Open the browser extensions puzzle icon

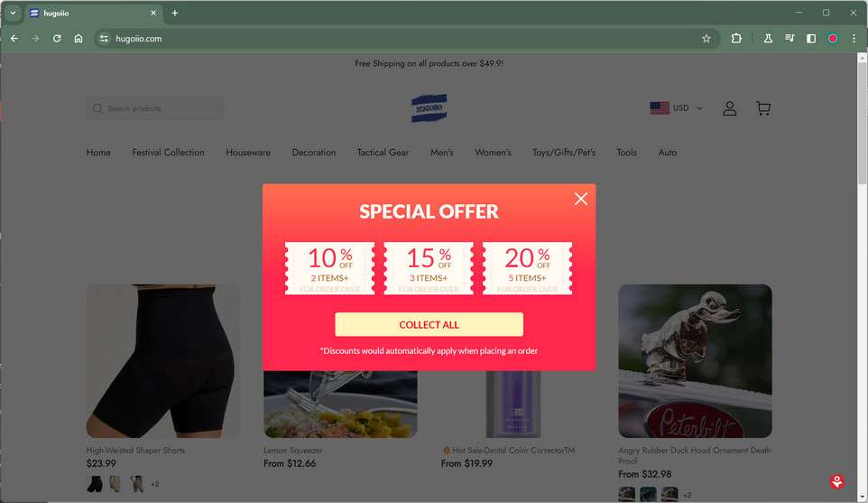[x=736, y=39]
